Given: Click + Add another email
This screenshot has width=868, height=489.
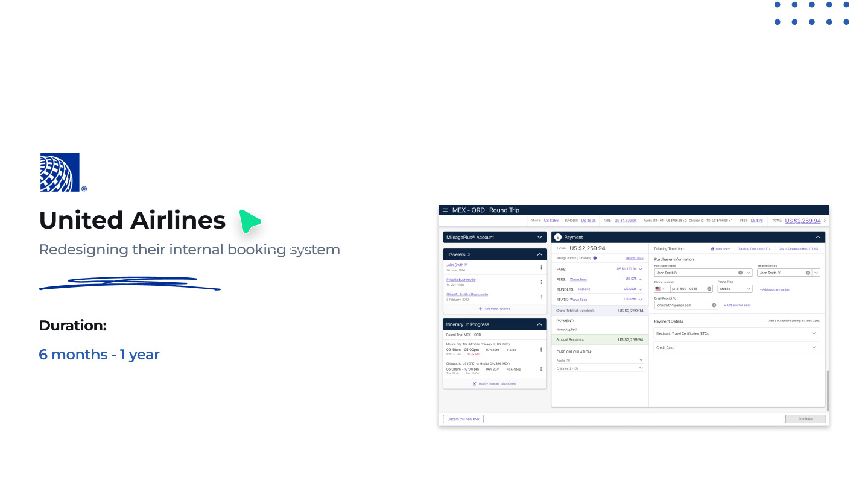Looking at the screenshot, I should pos(737,305).
